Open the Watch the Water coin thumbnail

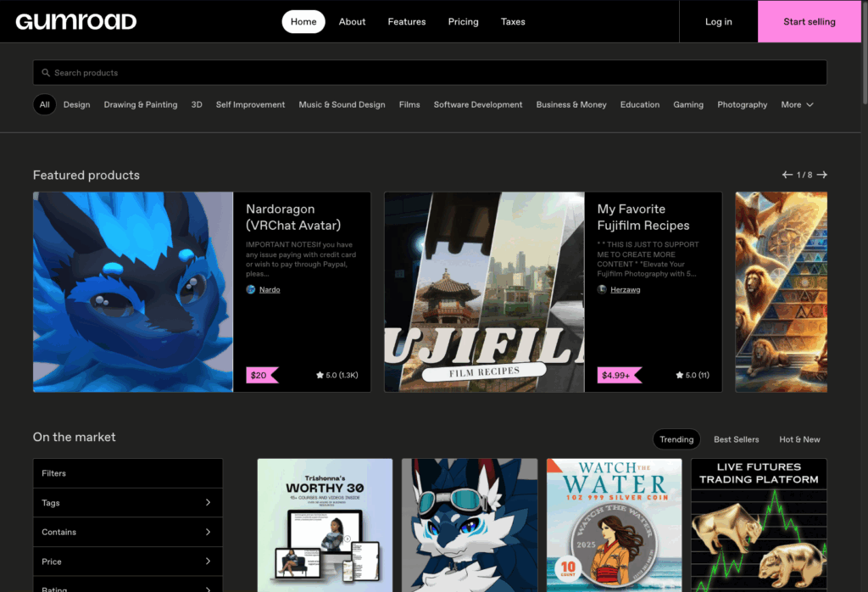[x=615, y=525]
